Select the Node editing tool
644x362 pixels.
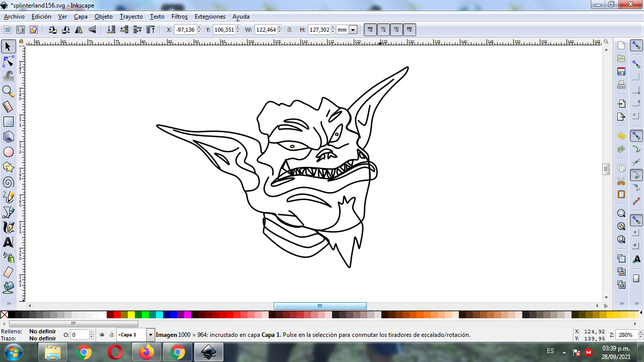tap(8, 62)
